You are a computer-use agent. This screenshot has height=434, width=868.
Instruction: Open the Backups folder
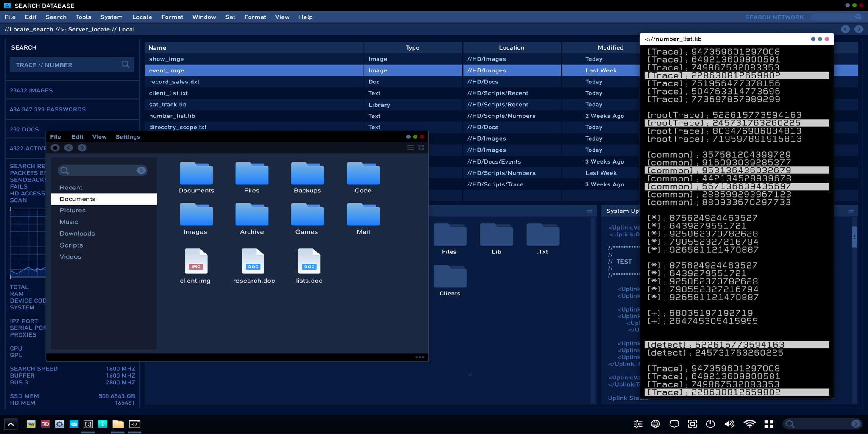[307, 173]
